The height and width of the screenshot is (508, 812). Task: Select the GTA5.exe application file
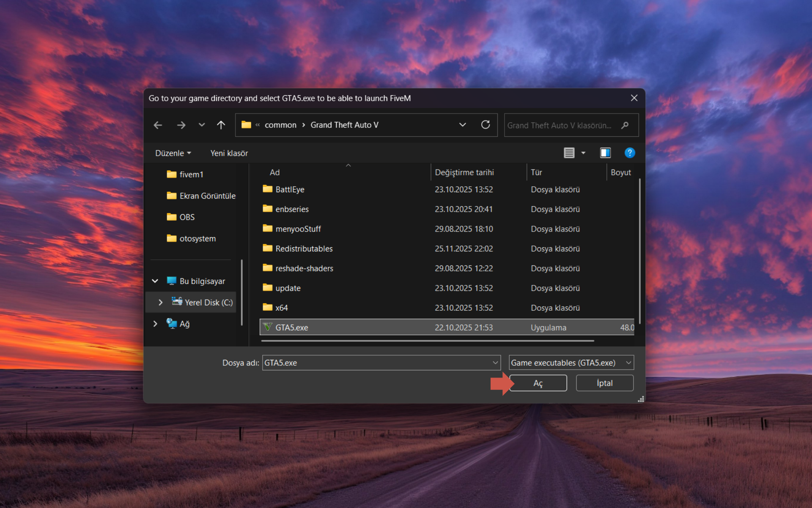[x=292, y=328]
